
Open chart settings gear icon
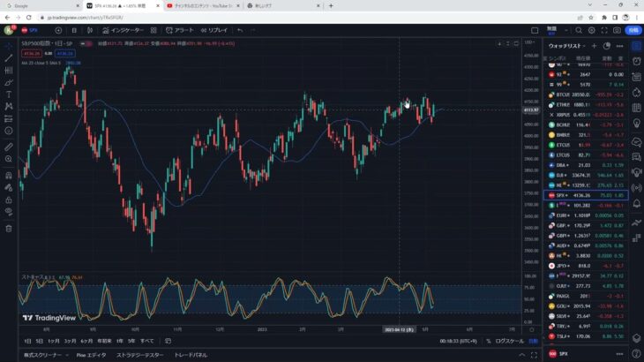(x=591, y=30)
